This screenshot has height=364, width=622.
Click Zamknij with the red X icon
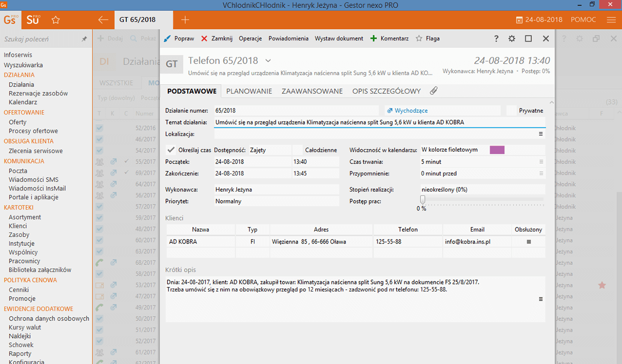(217, 38)
